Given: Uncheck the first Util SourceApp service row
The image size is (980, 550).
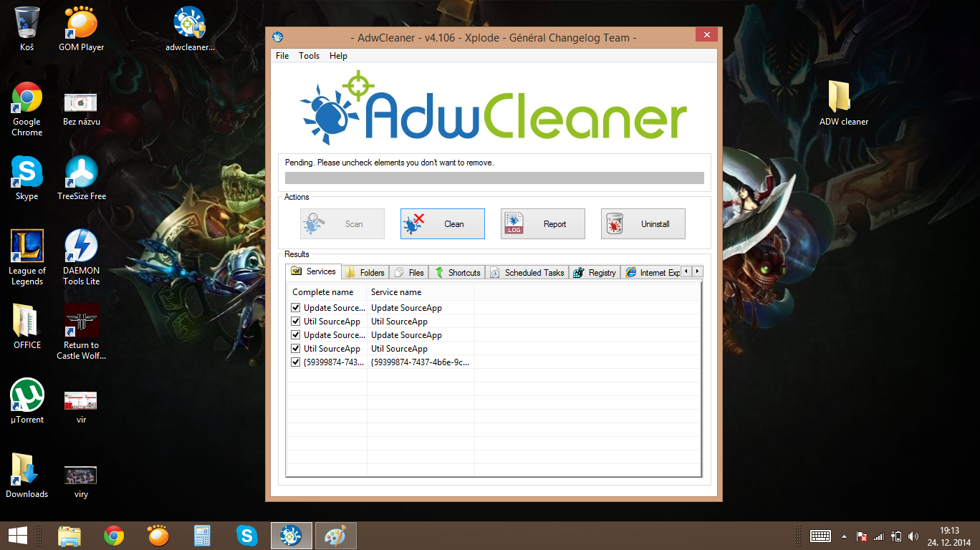Looking at the screenshot, I should click(296, 322).
